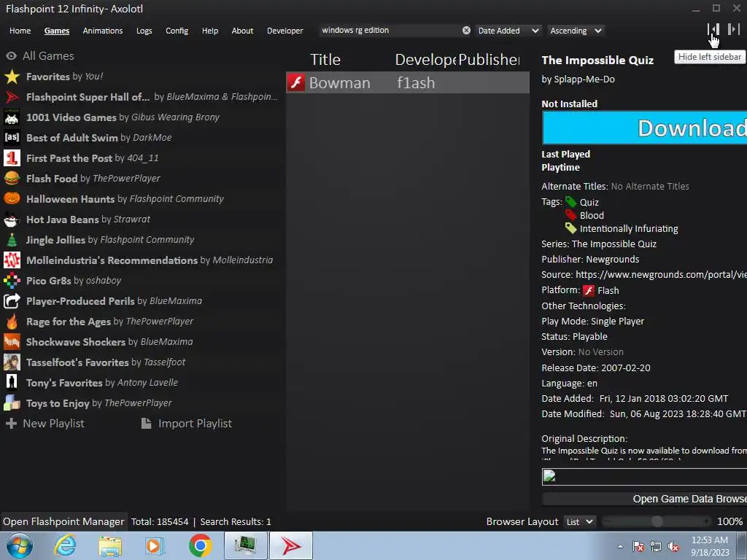
Task: Click the 1001 Video Games playlist icon
Action: [x=12, y=117]
